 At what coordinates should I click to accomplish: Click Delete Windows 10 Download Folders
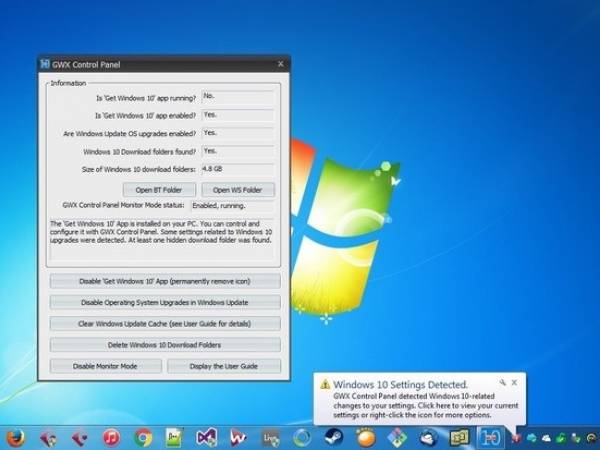[x=165, y=345]
